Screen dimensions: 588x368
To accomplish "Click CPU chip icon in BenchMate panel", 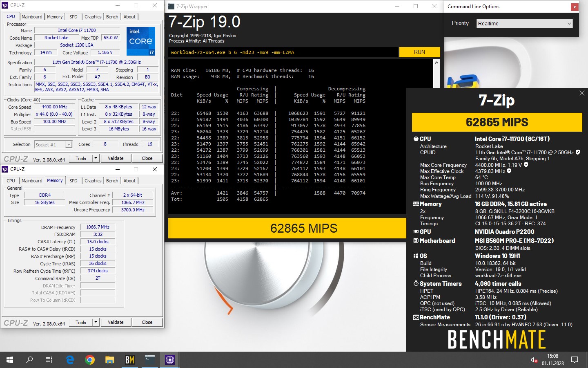I will point(416,139).
